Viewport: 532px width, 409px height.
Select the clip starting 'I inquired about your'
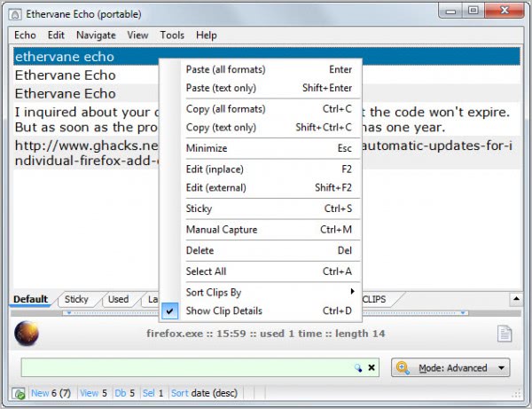pyautogui.click(x=87, y=120)
